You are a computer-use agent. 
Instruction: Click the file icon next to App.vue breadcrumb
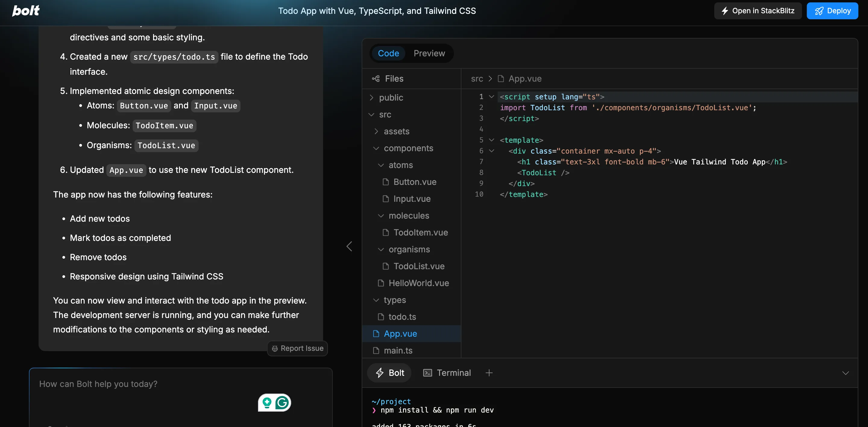point(500,79)
